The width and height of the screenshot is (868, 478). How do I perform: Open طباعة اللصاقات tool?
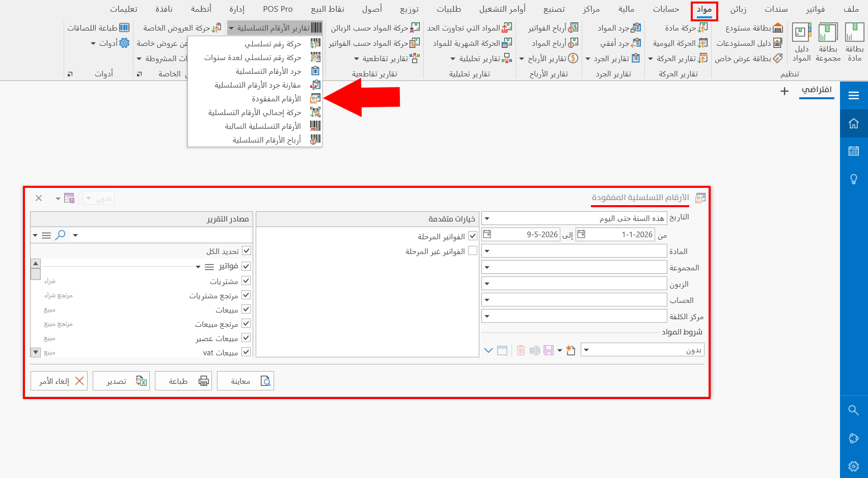(98, 28)
